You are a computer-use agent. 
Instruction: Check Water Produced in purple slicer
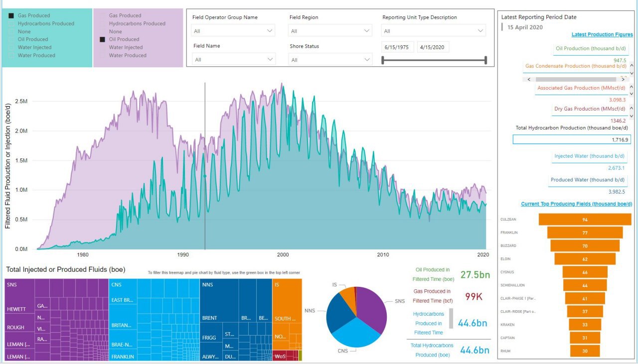coord(103,55)
